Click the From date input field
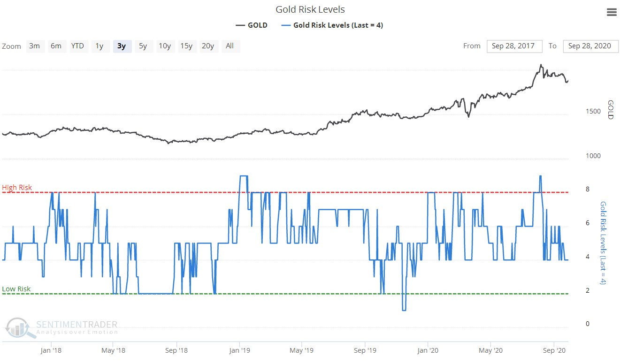Screen dimensions: 620x364 514,46
